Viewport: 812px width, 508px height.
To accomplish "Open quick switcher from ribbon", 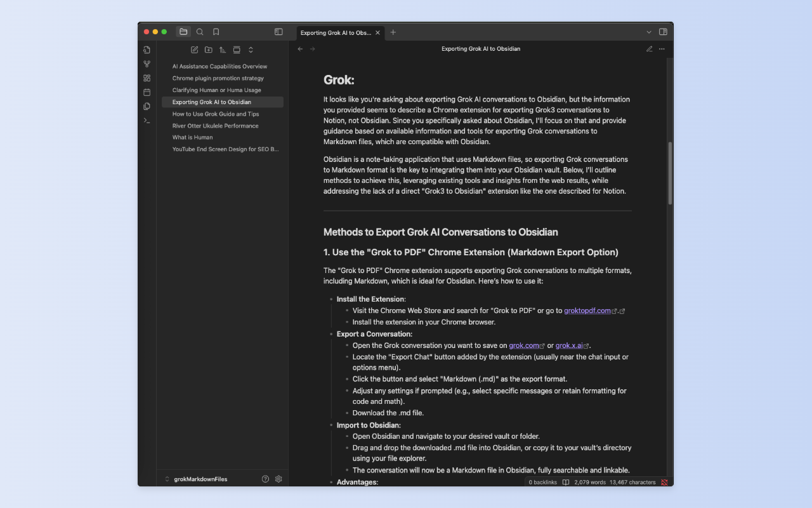I will (147, 50).
